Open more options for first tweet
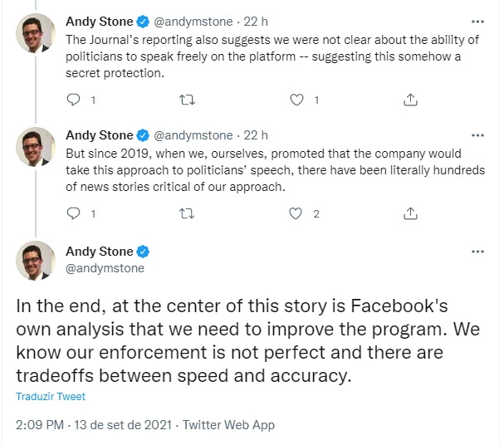The height and width of the screenshot is (445, 504). (477, 22)
